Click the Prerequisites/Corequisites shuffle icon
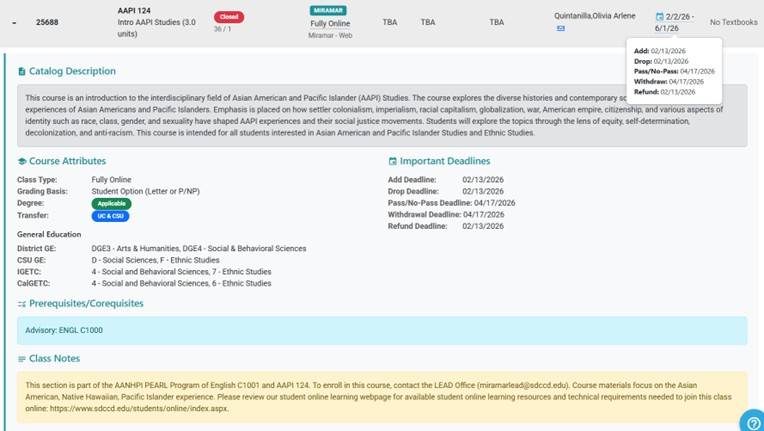 21,304
